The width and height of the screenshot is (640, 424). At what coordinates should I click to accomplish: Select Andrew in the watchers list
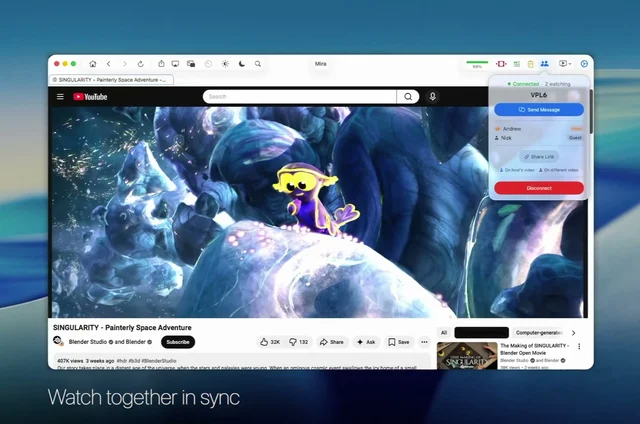[539, 129]
